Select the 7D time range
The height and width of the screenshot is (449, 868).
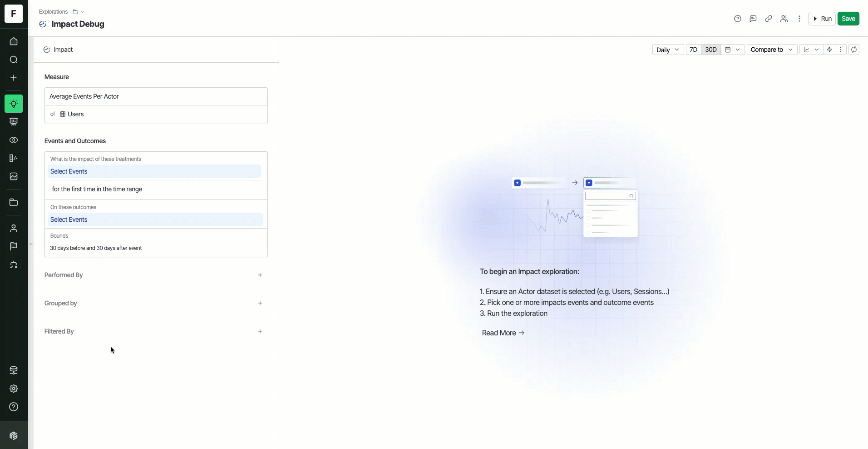(x=693, y=50)
